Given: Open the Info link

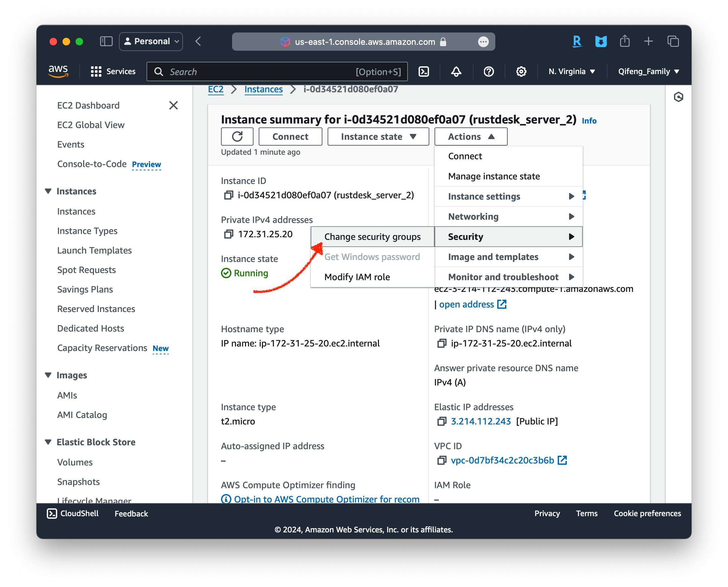Looking at the screenshot, I should (x=589, y=121).
